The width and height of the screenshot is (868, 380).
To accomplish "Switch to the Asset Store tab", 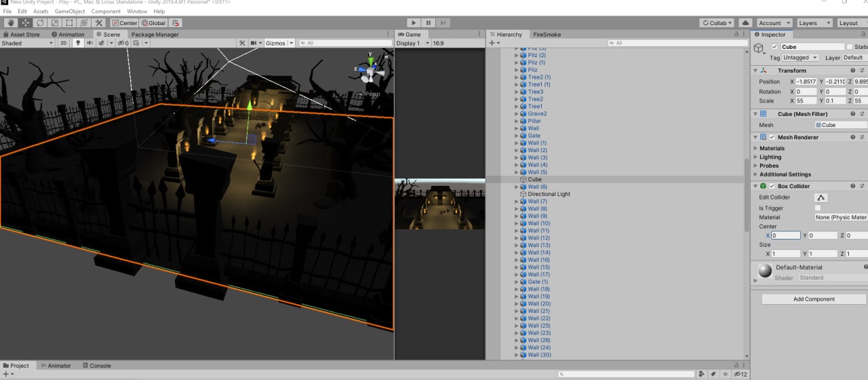I will 22,34.
